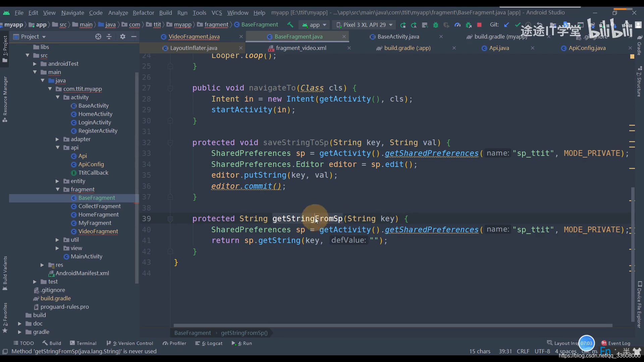The width and height of the screenshot is (644, 362).
Task: Open the Resource Manager side tab
Action: coord(5,99)
